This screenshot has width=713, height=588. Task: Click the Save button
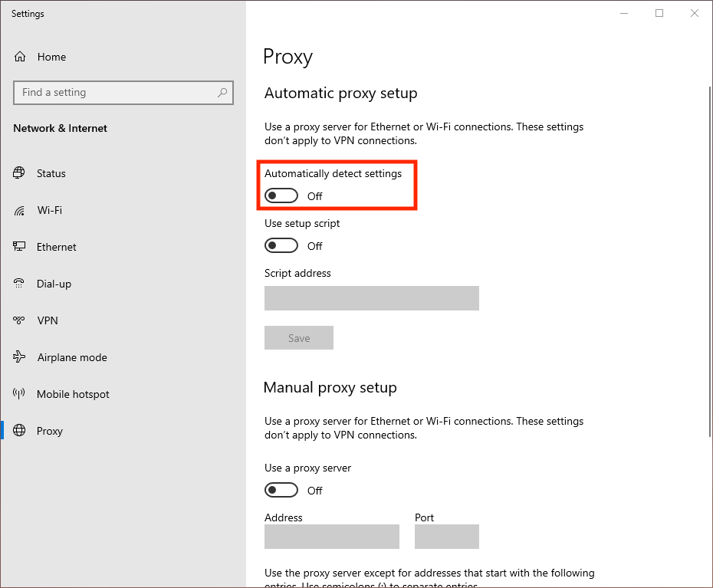298,337
